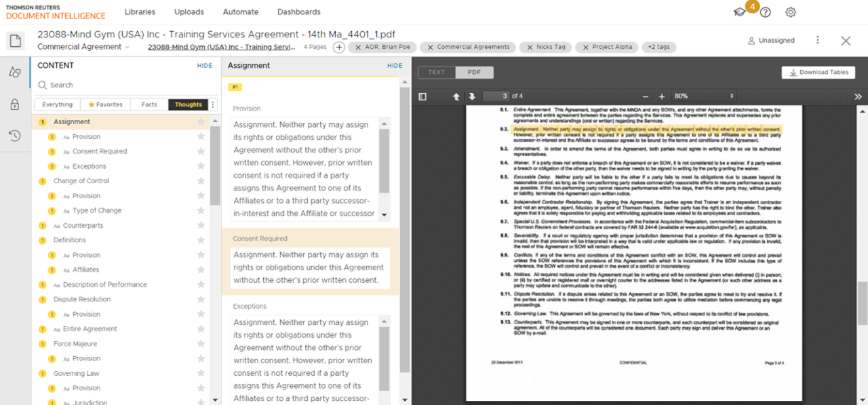Open the document's three-dot options menu
The image size is (868, 405).
[x=818, y=41]
